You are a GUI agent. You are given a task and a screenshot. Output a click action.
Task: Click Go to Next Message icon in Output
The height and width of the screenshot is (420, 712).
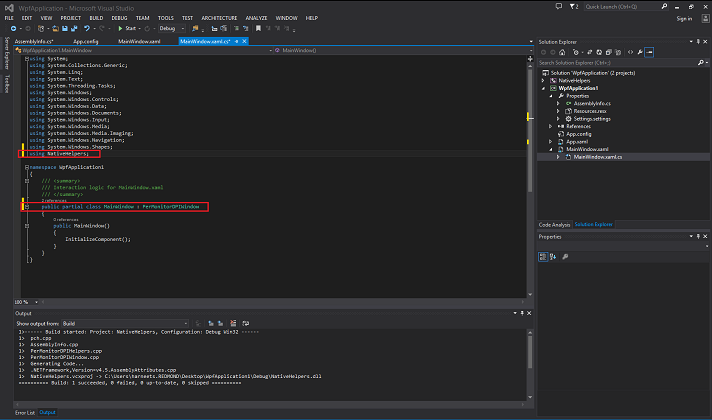(220, 323)
